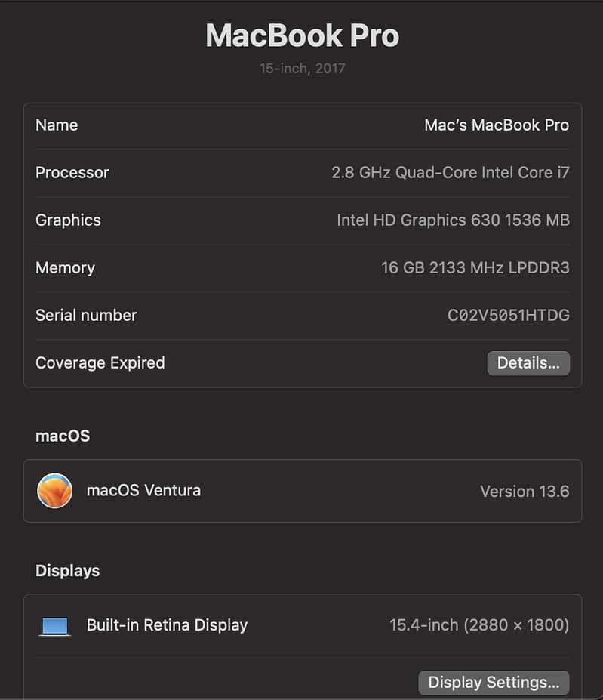Click the Memory row label
This screenshot has width=603, height=700.
[65, 268]
